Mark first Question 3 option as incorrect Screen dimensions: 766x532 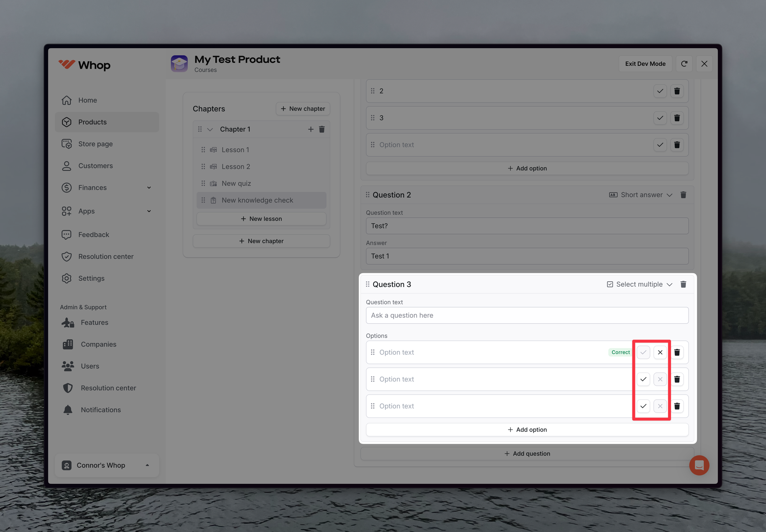[x=660, y=352]
